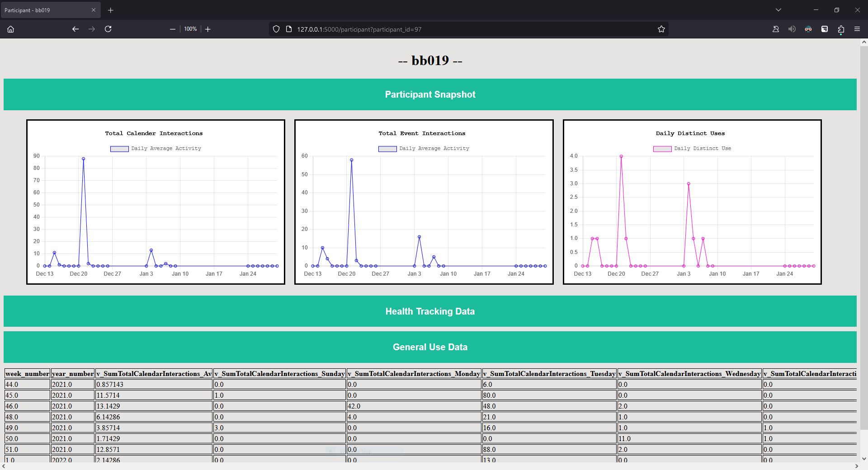Open the list all tabs dropdown

coord(778,10)
